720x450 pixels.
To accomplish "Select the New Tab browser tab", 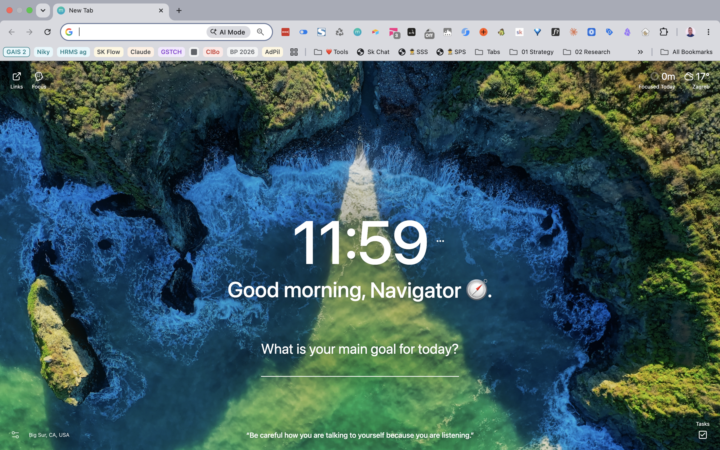I will point(111,11).
